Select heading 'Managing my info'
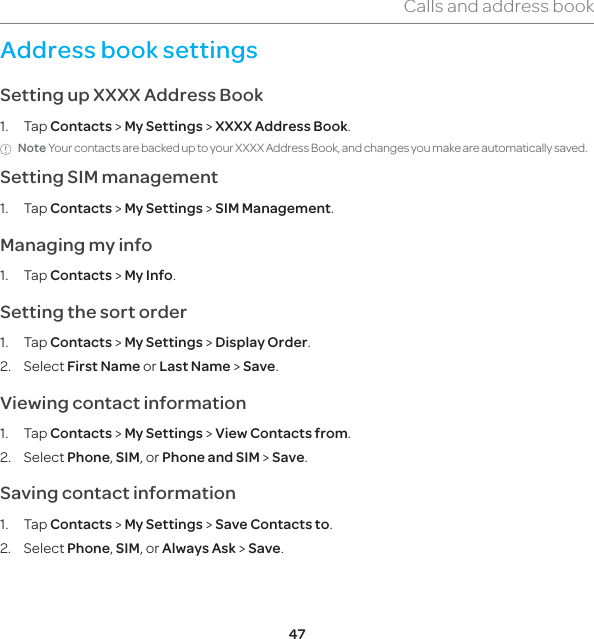Image resolution: width=594 pixels, height=639 pixels. [76, 245]
